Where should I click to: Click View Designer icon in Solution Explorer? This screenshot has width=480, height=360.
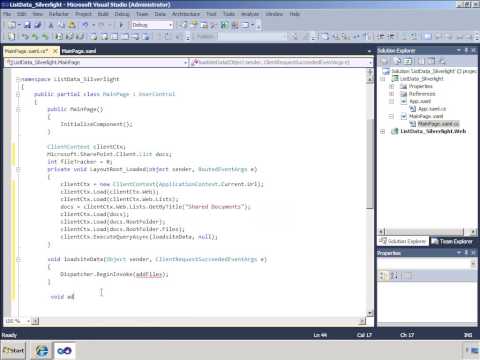432,61
